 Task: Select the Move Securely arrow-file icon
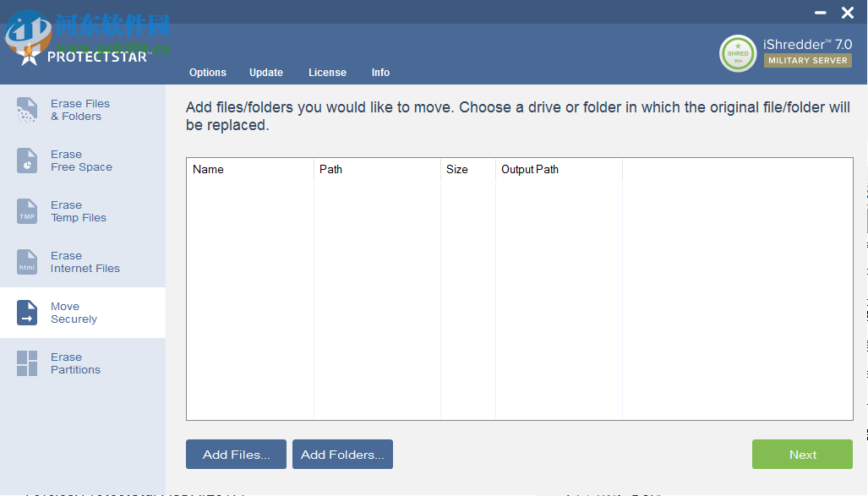click(x=27, y=313)
